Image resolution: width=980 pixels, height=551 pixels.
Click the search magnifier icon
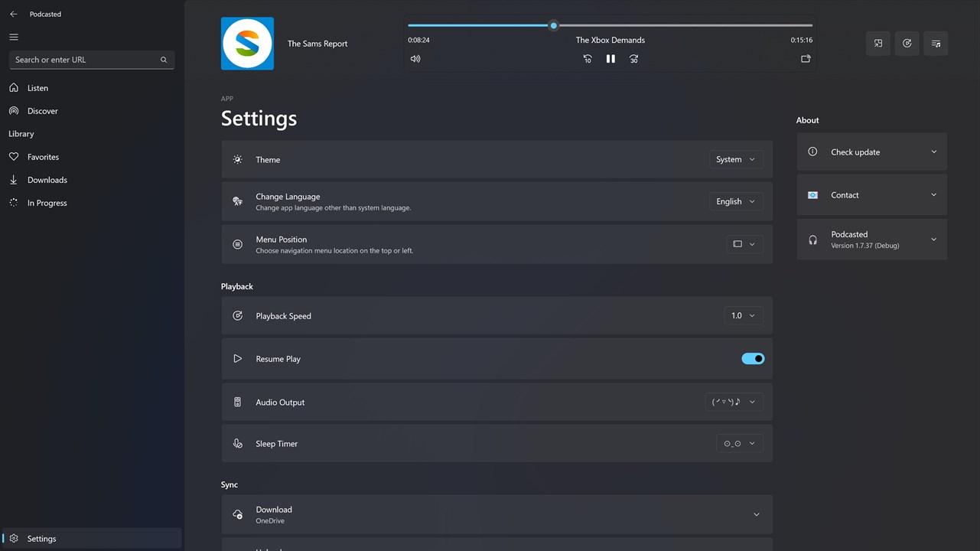click(164, 60)
